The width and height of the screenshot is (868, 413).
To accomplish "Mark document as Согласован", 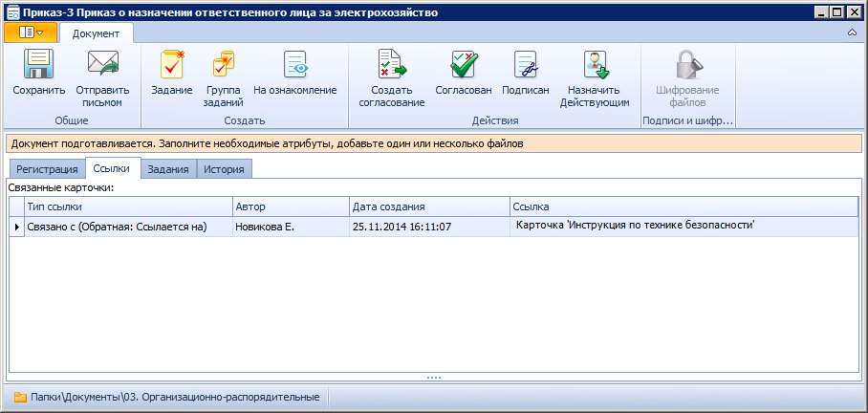I will 463,65.
